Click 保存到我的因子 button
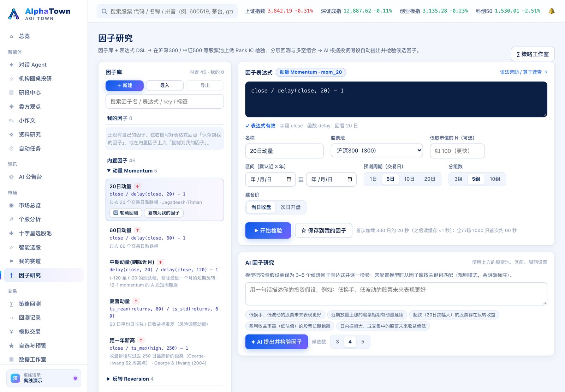The width and height of the screenshot is (565, 392). pyautogui.click(x=323, y=230)
